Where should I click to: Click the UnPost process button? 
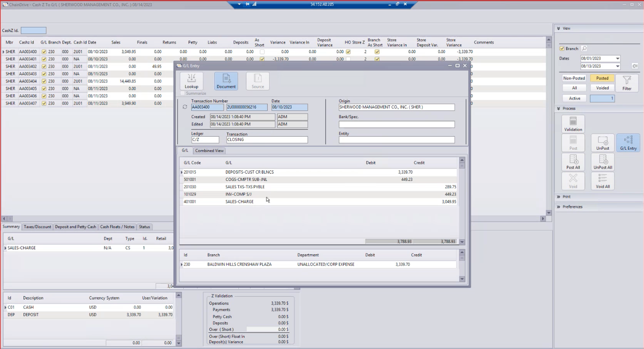(603, 143)
